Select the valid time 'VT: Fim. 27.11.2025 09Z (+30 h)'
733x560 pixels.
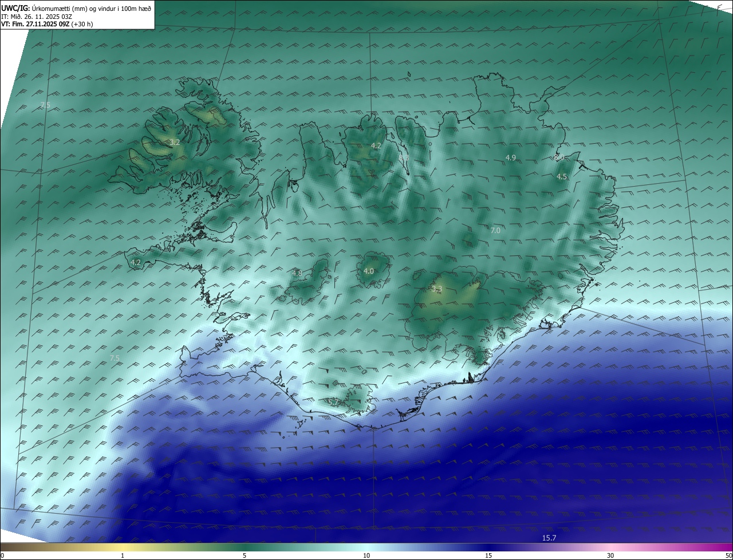tap(47, 24)
